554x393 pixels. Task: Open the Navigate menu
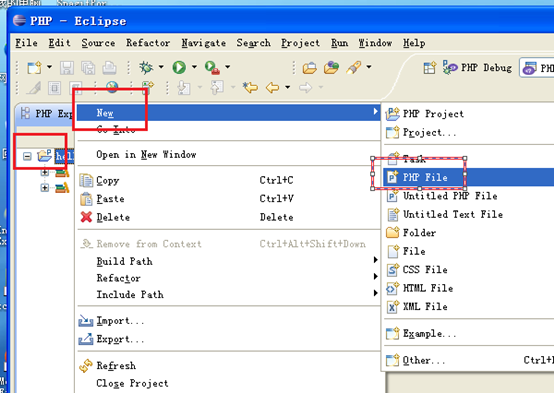pyautogui.click(x=204, y=43)
